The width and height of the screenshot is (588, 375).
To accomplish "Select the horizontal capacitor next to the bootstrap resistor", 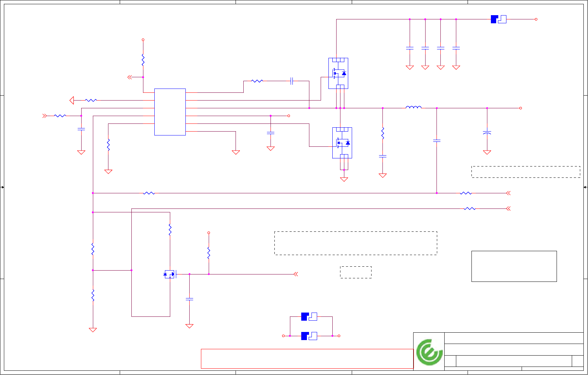I will click(x=292, y=81).
